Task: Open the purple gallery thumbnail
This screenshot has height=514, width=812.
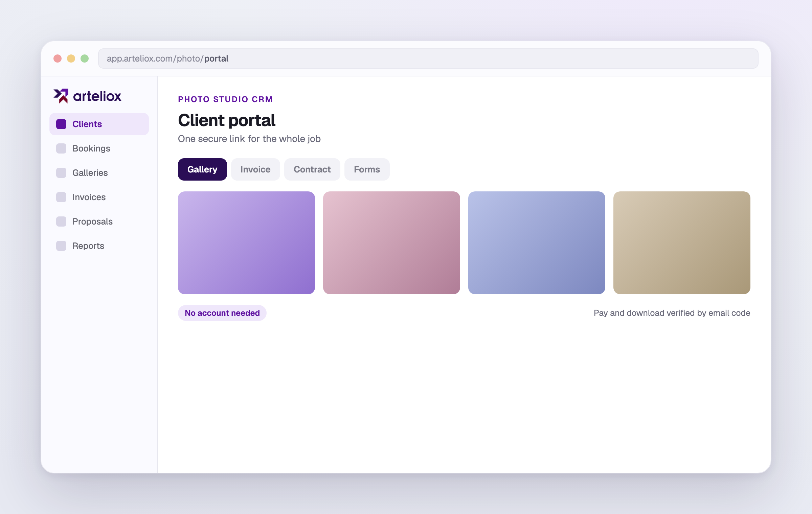Action: pyautogui.click(x=246, y=243)
